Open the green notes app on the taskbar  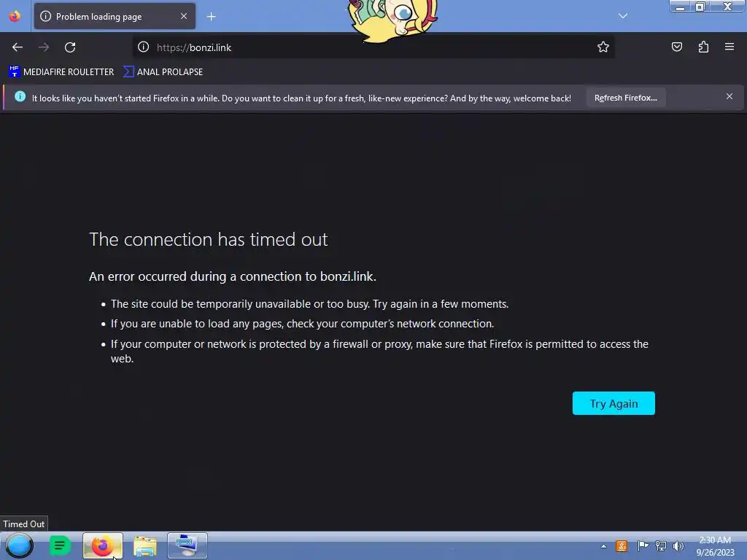60,545
